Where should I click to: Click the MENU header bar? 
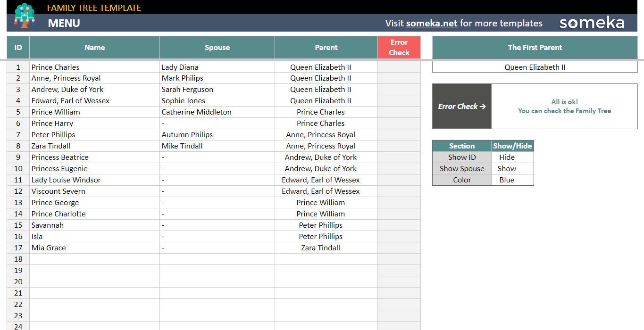click(x=64, y=23)
